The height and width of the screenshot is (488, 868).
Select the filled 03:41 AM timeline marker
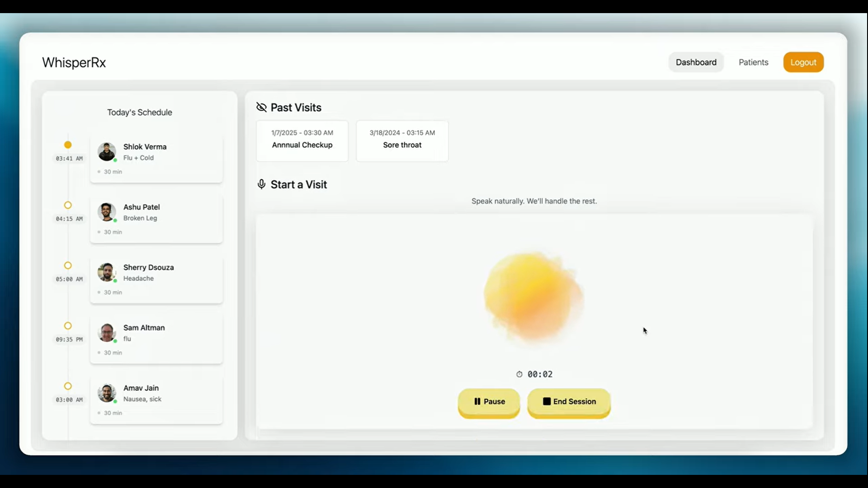pyautogui.click(x=68, y=145)
